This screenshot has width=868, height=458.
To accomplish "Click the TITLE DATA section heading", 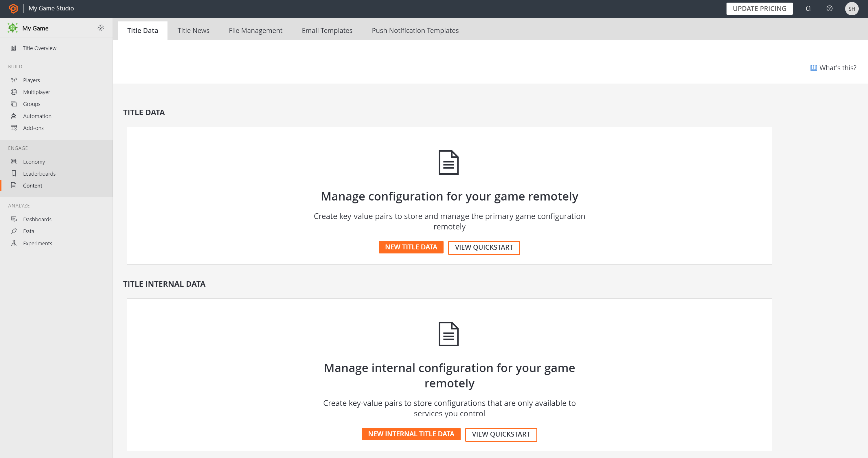I will [144, 112].
